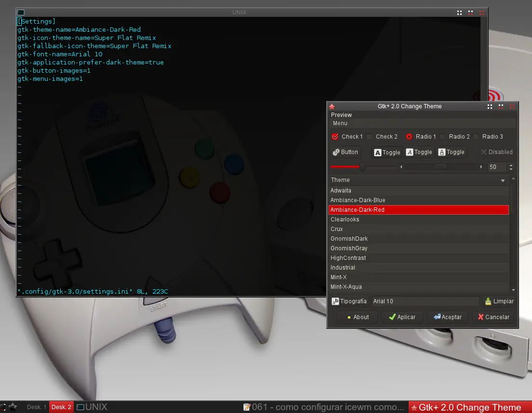
Task: Select the GnomishDark theme
Action: pyautogui.click(x=419, y=239)
